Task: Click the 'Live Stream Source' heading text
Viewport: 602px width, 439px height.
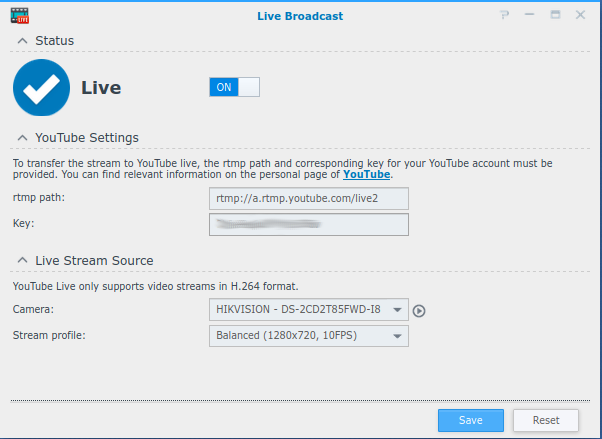Action: (x=94, y=260)
